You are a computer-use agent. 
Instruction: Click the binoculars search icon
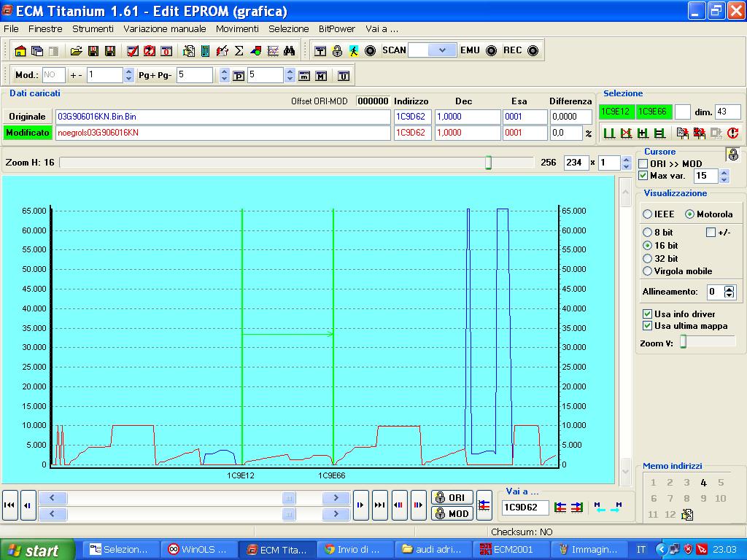[289, 50]
